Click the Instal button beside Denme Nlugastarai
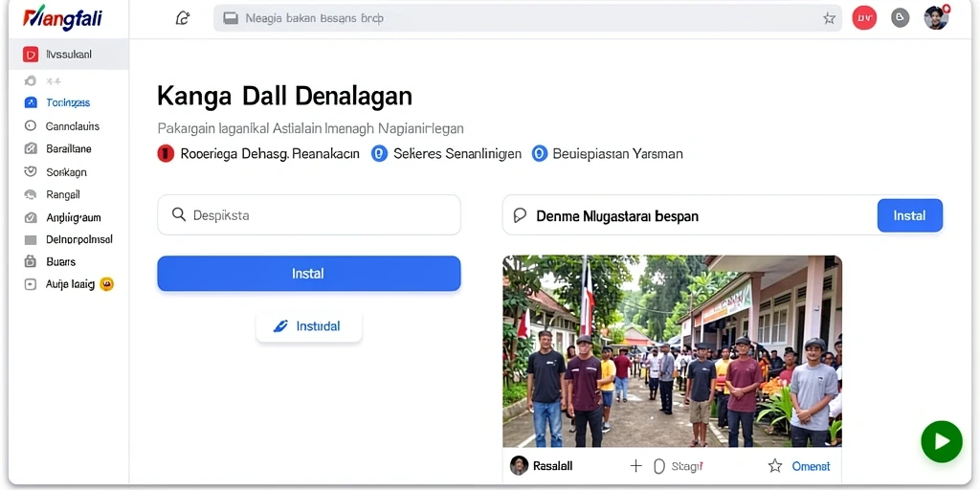Image resolution: width=980 pixels, height=490 pixels. (909, 215)
